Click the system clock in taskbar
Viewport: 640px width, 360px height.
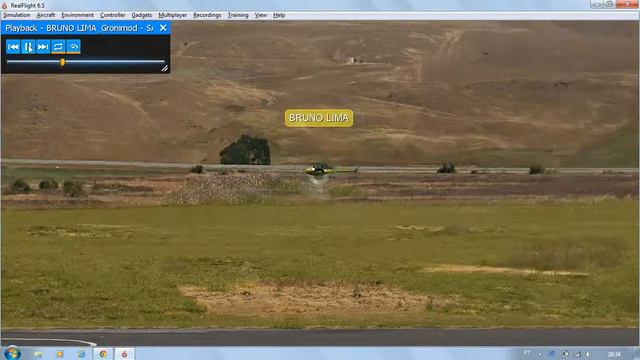click(x=614, y=354)
